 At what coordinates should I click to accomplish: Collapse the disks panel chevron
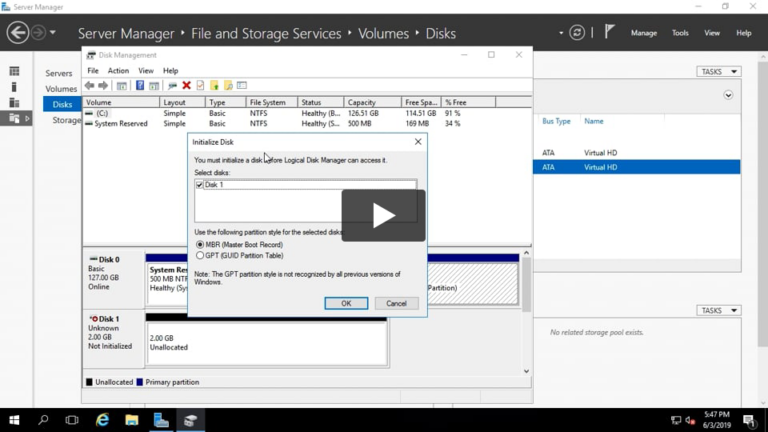click(728, 96)
